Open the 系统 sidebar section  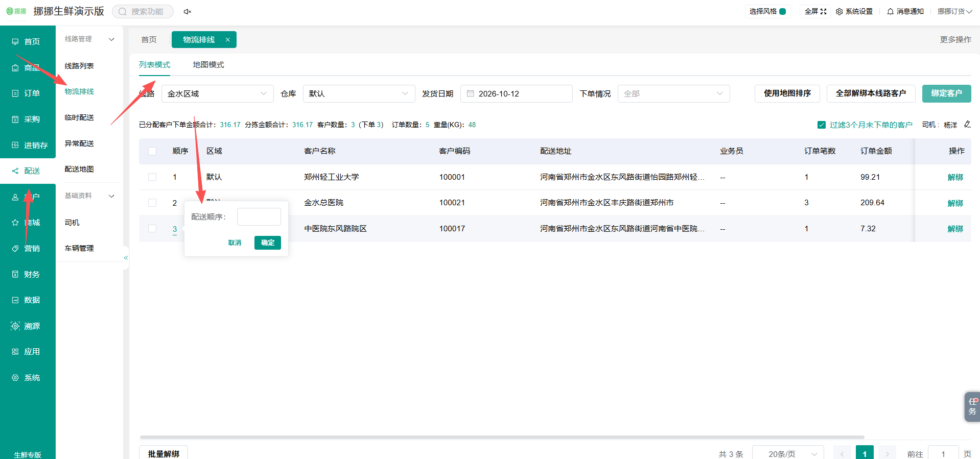click(28, 378)
